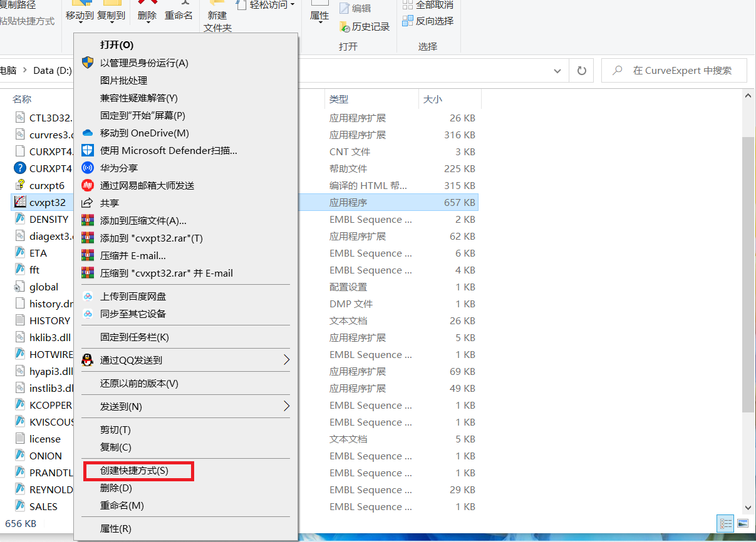Screen dimensions: 756x542
Task: Click the OneDrive cloud icon in context menu
Action: point(88,133)
